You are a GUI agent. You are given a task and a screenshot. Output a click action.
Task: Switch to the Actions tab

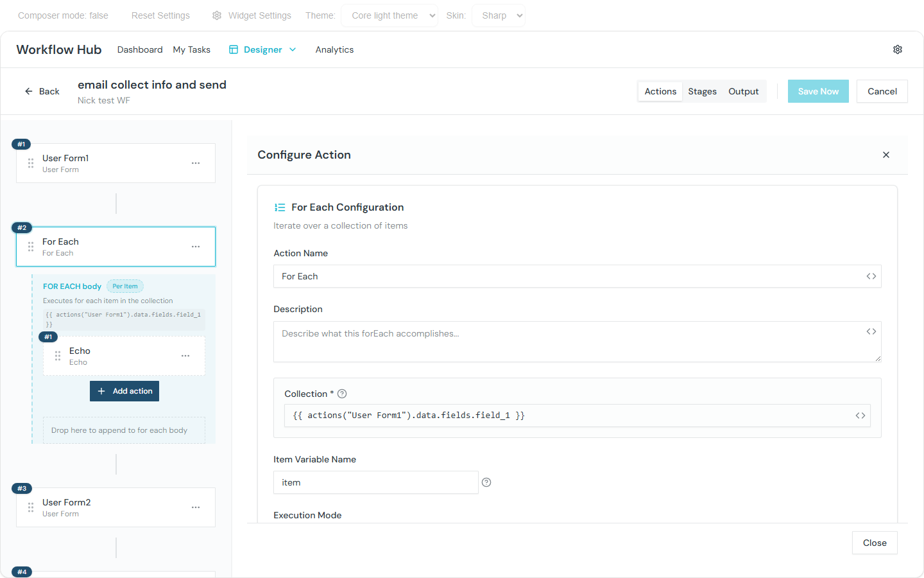tap(660, 91)
